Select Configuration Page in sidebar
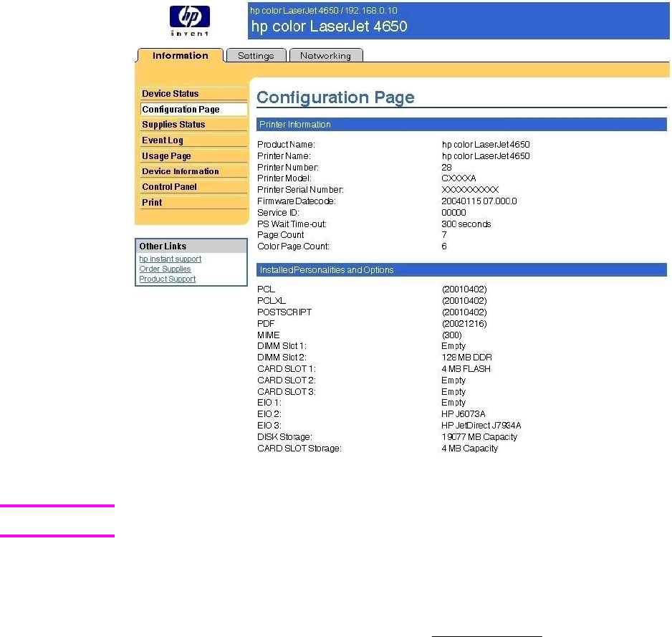Screen dimensions: 672x637 point(193,110)
